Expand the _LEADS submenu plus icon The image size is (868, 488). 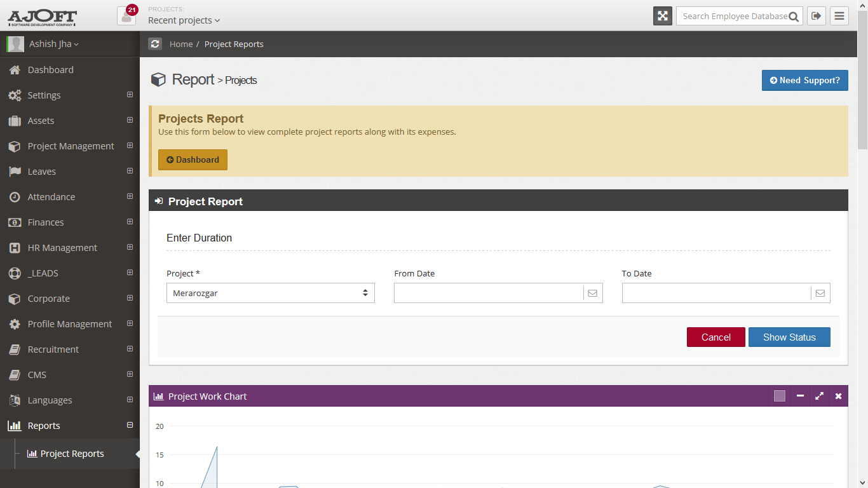pos(130,273)
